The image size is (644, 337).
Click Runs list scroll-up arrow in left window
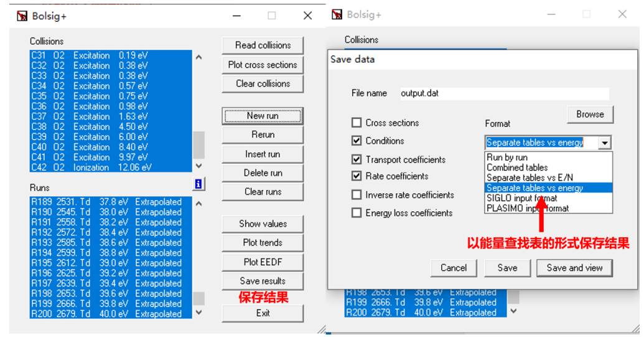click(x=198, y=204)
